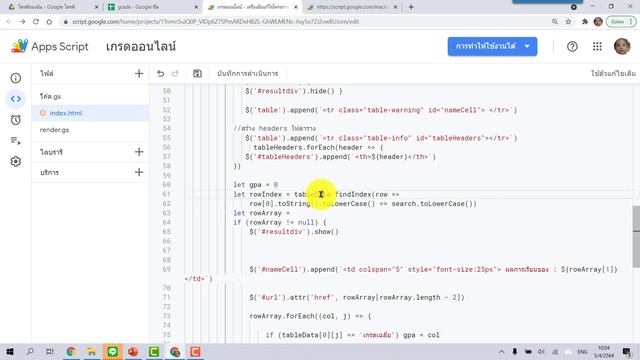Open Windows taskbar search
Screen dimensions: 640x360
(x=30, y=351)
